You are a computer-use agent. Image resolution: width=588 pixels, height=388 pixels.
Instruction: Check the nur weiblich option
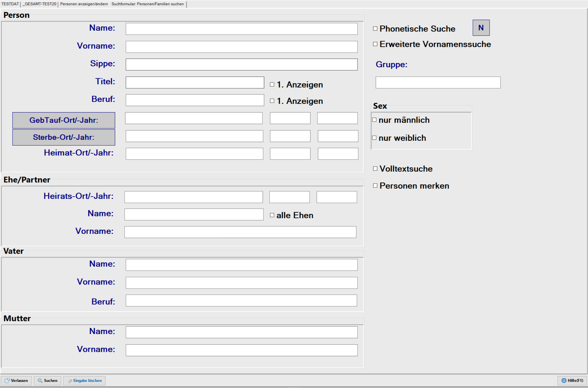(374, 138)
